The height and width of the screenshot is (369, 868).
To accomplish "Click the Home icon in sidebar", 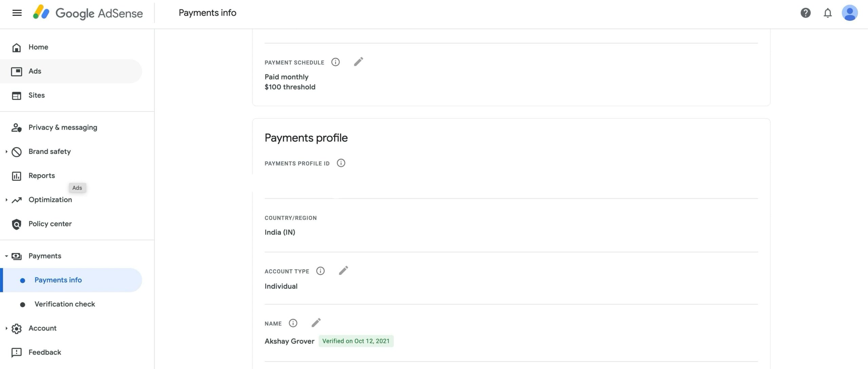I will tap(16, 47).
